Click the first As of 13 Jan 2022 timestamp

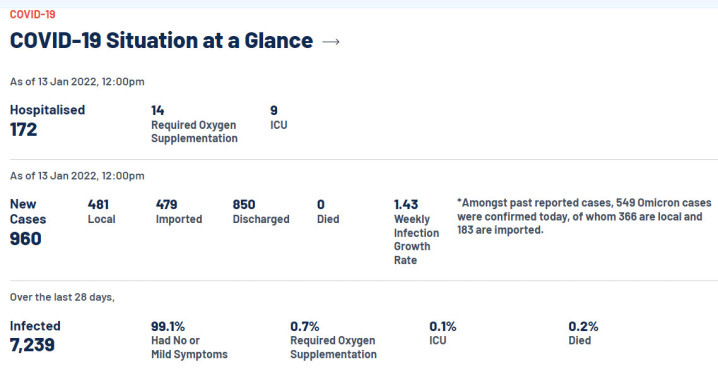(77, 81)
